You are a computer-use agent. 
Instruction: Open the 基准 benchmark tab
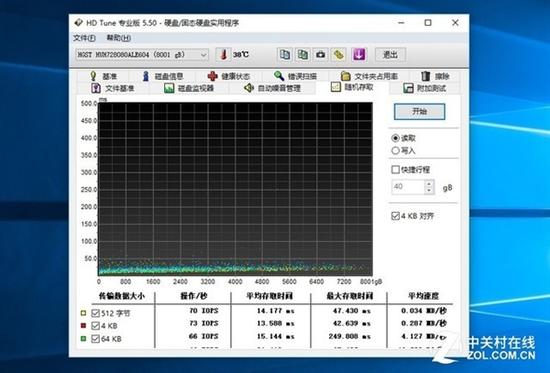103,76
